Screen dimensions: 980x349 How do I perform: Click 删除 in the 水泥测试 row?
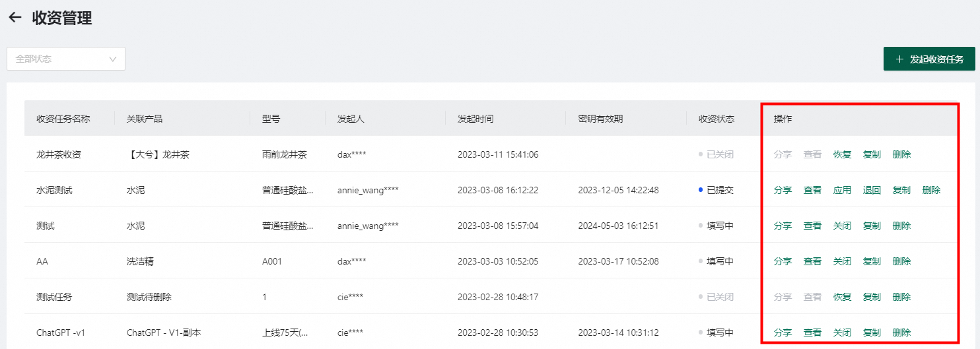click(931, 190)
